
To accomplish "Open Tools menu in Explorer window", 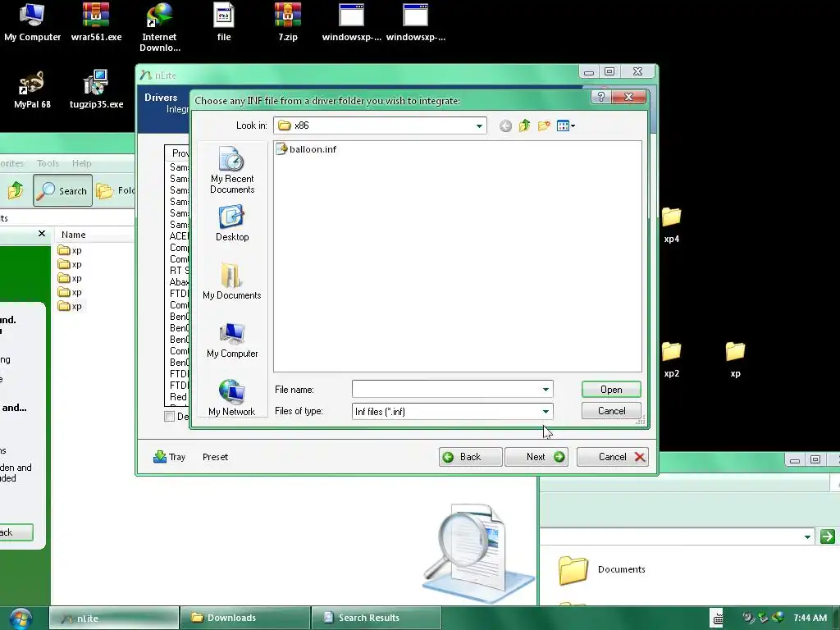I will (x=48, y=163).
